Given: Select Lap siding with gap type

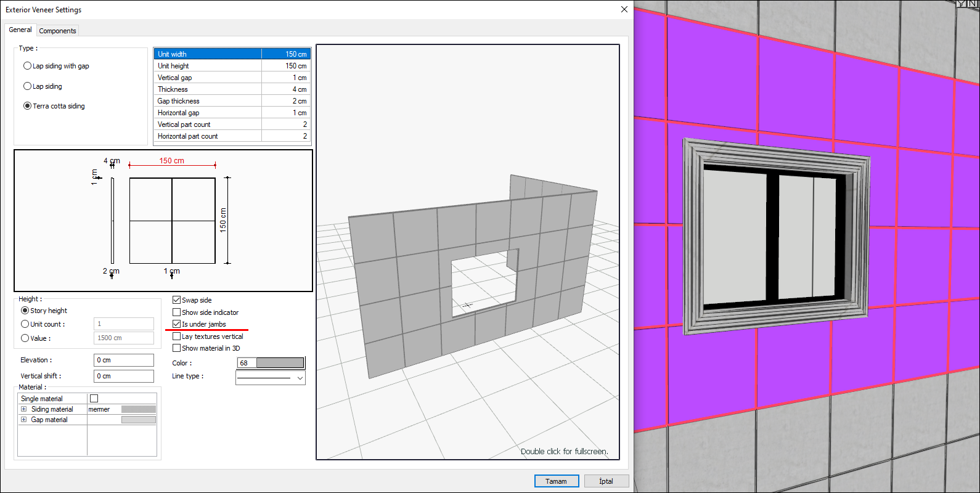Looking at the screenshot, I should [27, 66].
